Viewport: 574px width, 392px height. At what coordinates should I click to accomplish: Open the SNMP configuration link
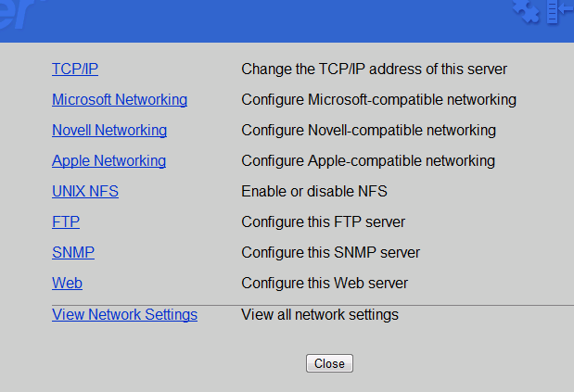point(73,252)
